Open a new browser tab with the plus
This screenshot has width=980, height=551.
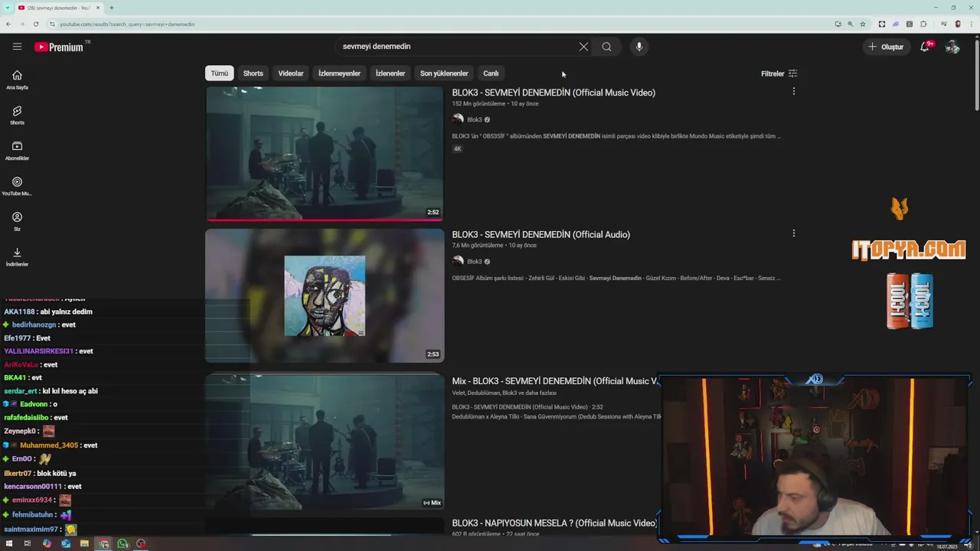[x=112, y=8]
